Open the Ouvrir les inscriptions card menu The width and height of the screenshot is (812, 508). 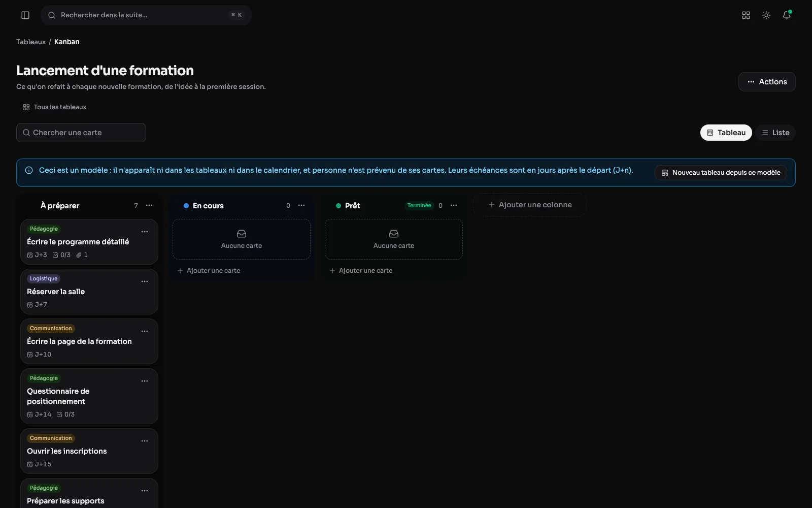coord(145,441)
